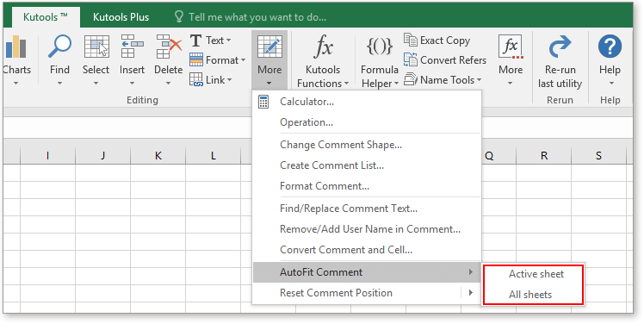644x324 pixels.
Task: Click the Tell me lightbulb icon
Action: [179, 17]
